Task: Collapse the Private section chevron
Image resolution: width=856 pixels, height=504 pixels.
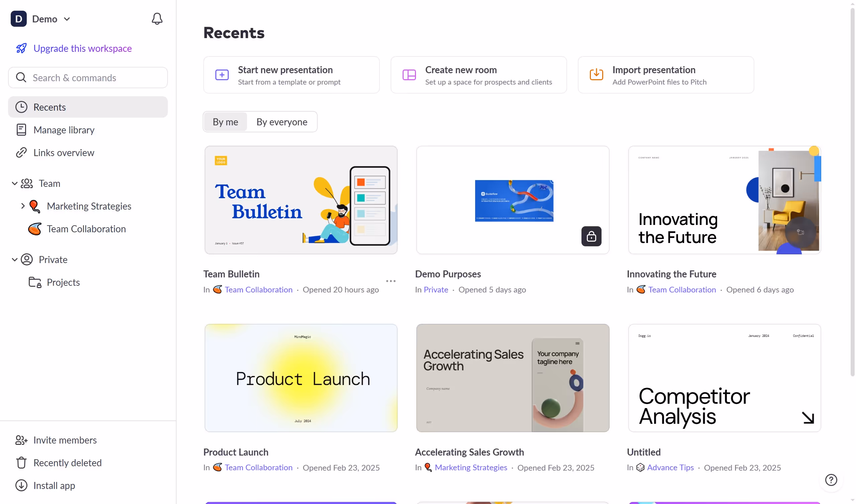Action: (x=14, y=259)
